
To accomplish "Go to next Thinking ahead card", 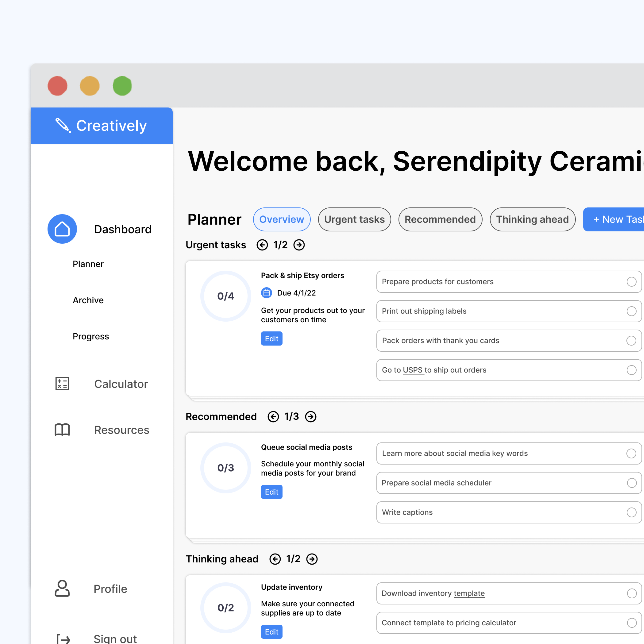I will pyautogui.click(x=312, y=559).
